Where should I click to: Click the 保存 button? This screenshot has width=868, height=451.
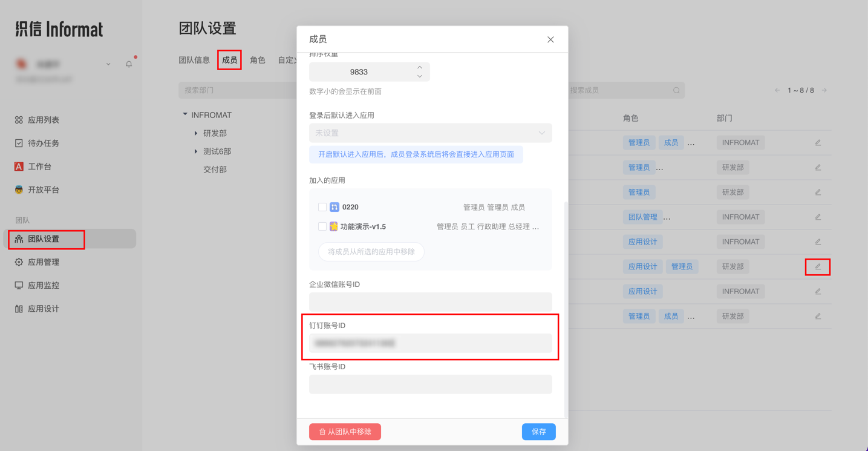pyautogui.click(x=538, y=431)
